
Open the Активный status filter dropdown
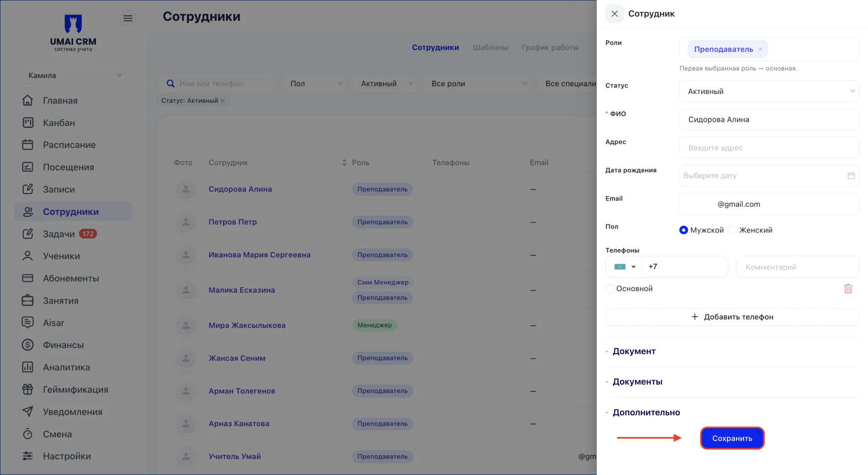(386, 84)
